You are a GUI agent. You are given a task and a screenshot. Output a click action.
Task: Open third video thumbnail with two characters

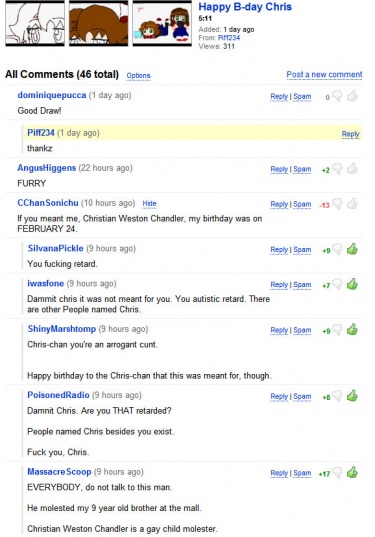coord(162,23)
